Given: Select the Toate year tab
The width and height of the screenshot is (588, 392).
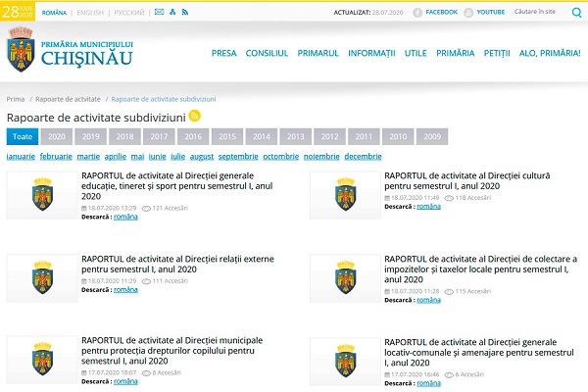Looking at the screenshot, I should tap(23, 136).
